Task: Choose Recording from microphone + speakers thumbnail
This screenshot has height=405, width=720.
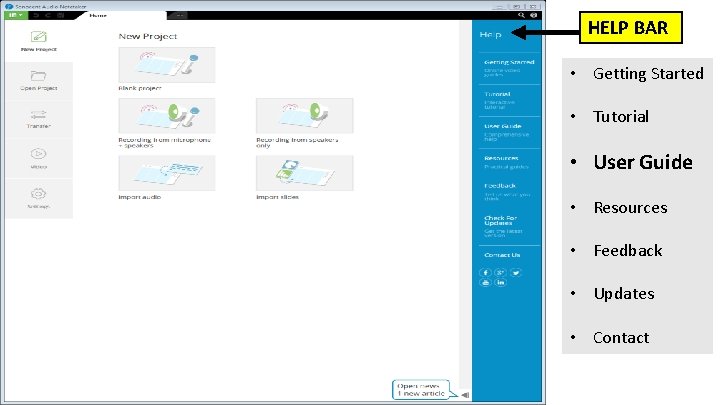Action: click(167, 116)
